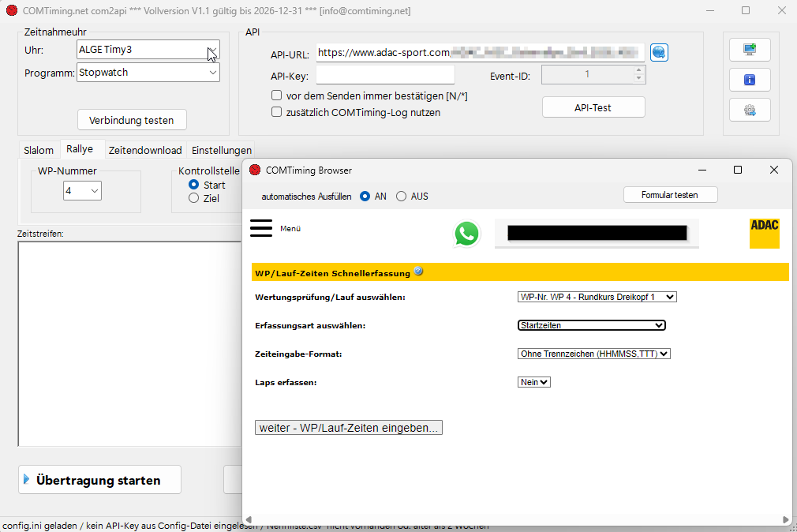The image size is (797, 532).
Task: Check 'zusätzlich COMTiming-Log nutzen' option
Action: click(x=277, y=112)
